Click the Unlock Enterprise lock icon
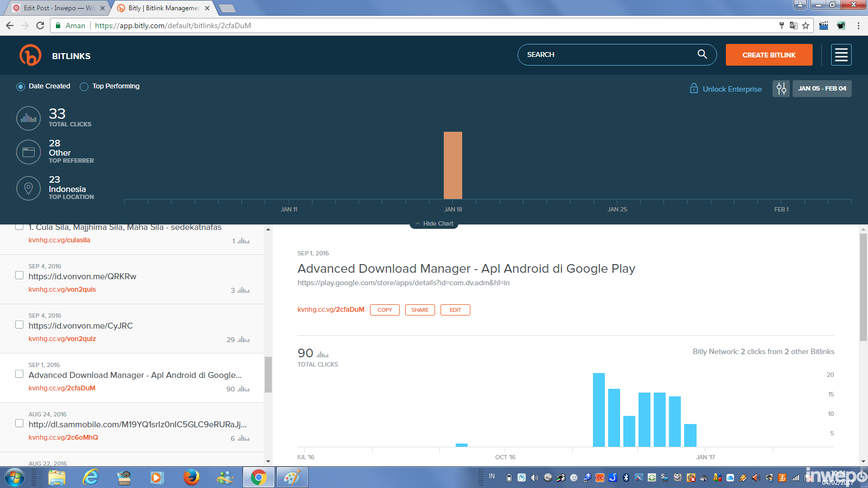This screenshot has height=488, width=868. click(694, 88)
